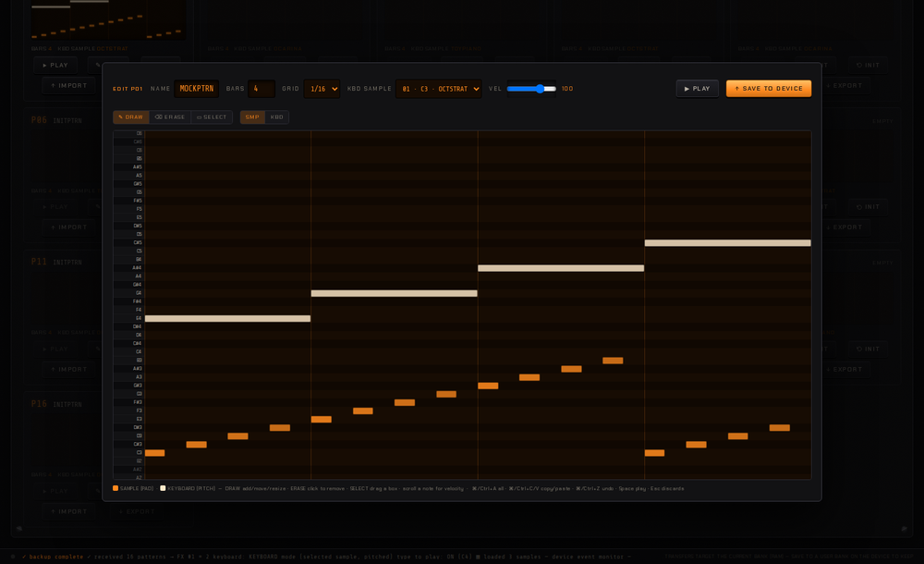
Task: Select the Draw pencil tool
Action: (x=131, y=116)
